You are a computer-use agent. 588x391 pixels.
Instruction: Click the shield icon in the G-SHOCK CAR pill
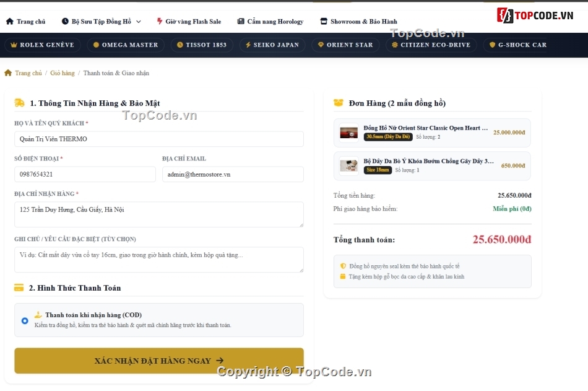[493, 45]
